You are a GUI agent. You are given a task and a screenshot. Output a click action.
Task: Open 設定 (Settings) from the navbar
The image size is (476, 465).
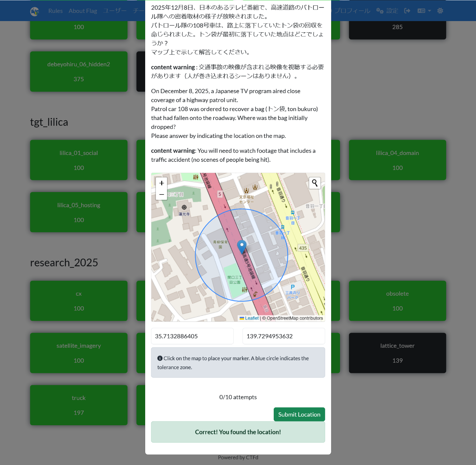387,11
